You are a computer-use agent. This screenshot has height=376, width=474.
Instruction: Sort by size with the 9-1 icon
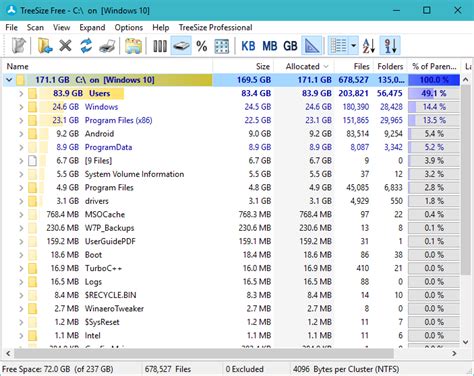390,46
